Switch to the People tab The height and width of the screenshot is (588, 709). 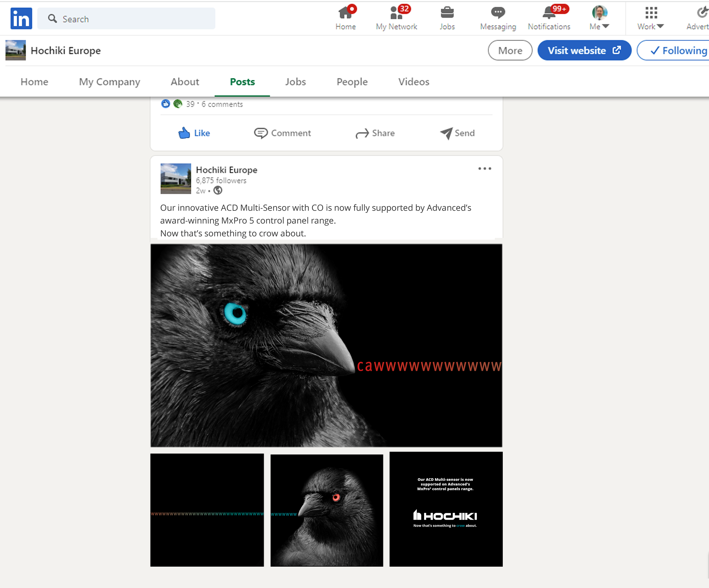point(352,82)
